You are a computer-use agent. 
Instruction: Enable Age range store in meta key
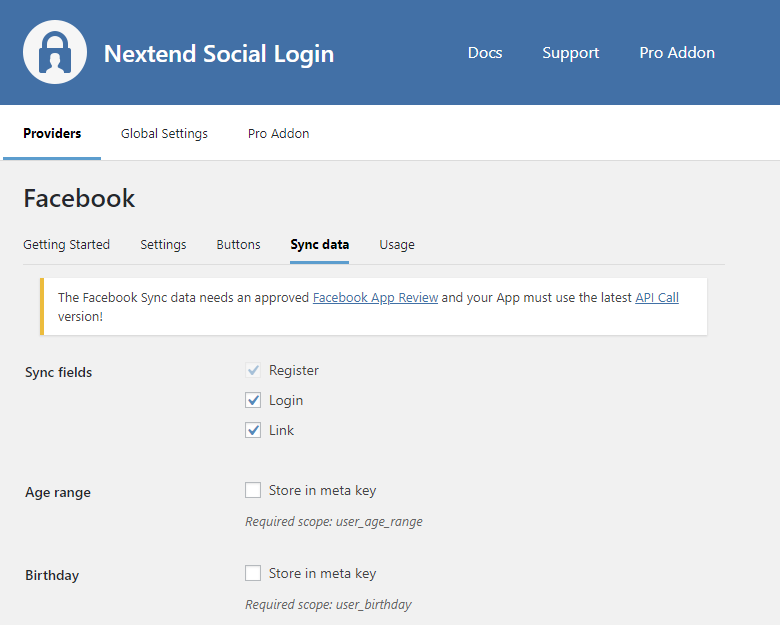pyautogui.click(x=253, y=490)
